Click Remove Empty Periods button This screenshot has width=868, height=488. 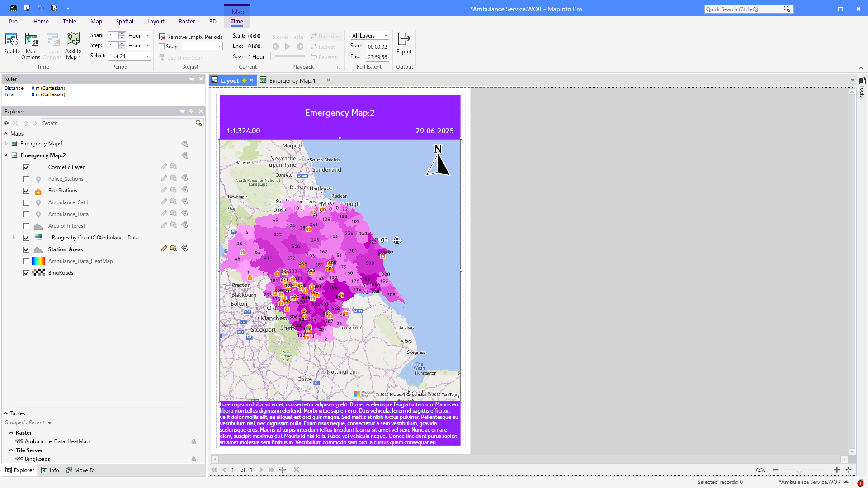click(190, 37)
